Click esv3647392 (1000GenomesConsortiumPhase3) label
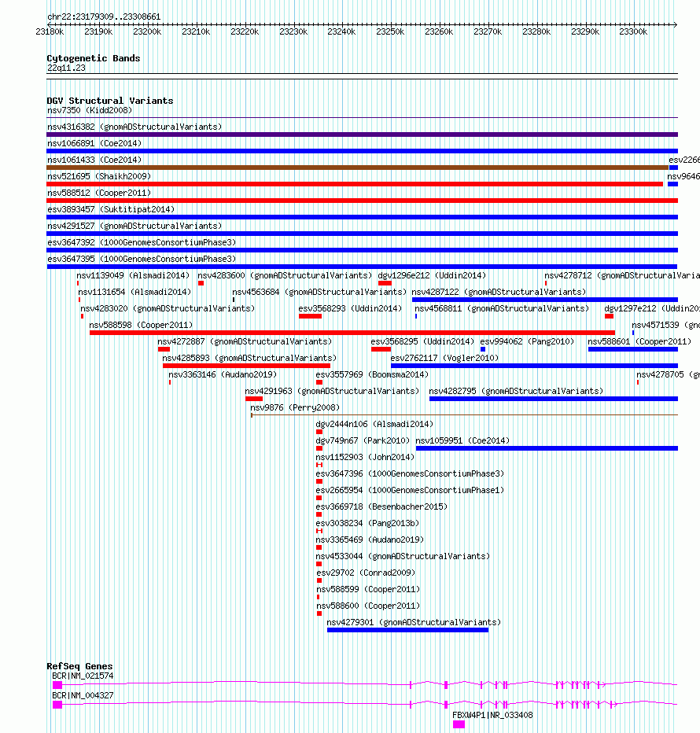Viewport: 700px width, 733px height. [142, 242]
